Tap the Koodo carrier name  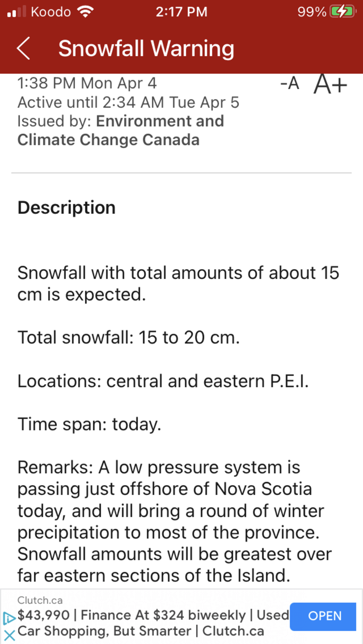pyautogui.click(x=51, y=12)
